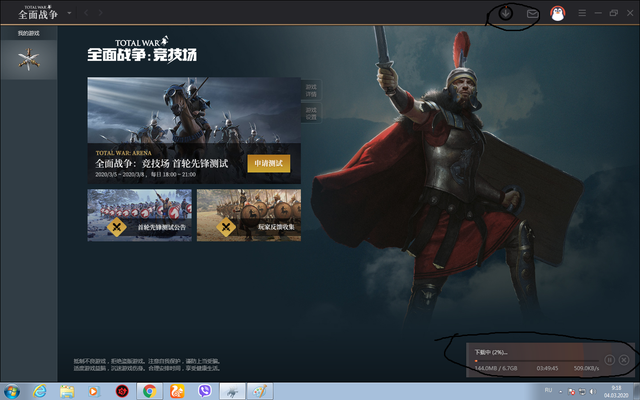Click the 03:49:45 remaining time text
The width and height of the screenshot is (640, 400).
click(547, 368)
